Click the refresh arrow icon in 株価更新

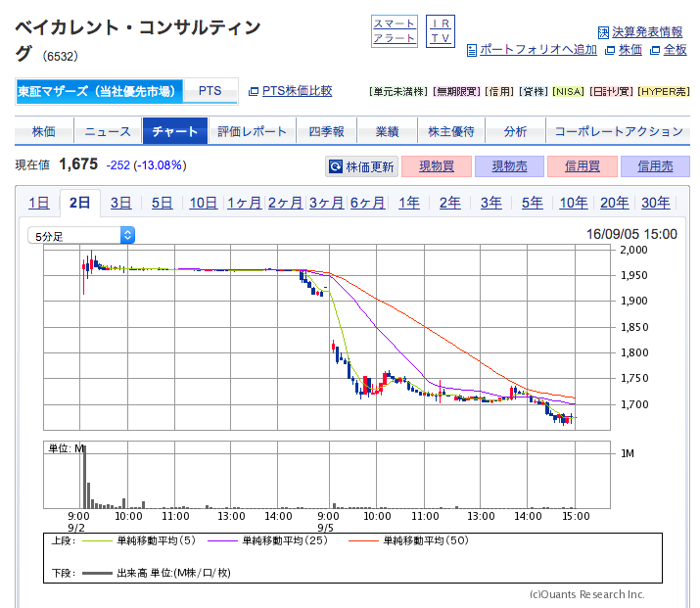point(335,166)
